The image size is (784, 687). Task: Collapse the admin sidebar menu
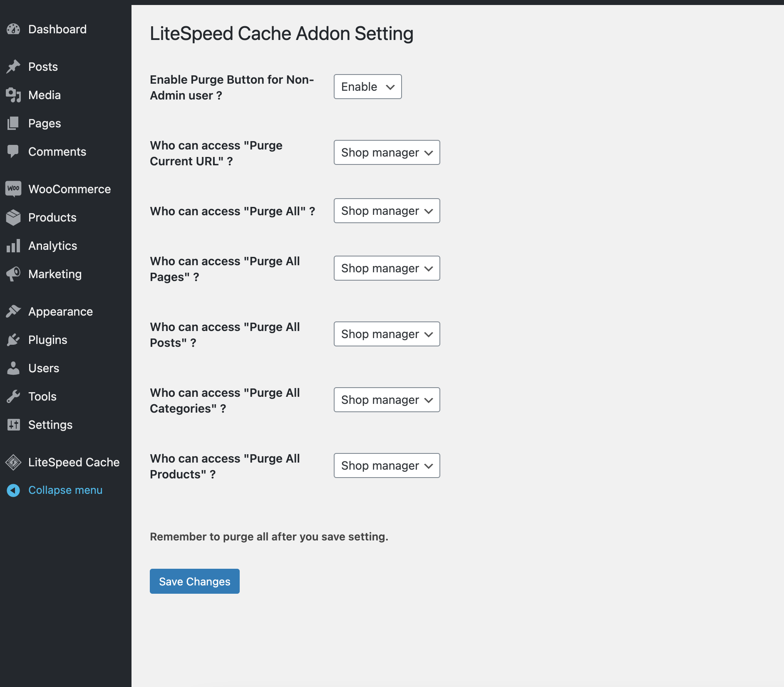tap(65, 490)
